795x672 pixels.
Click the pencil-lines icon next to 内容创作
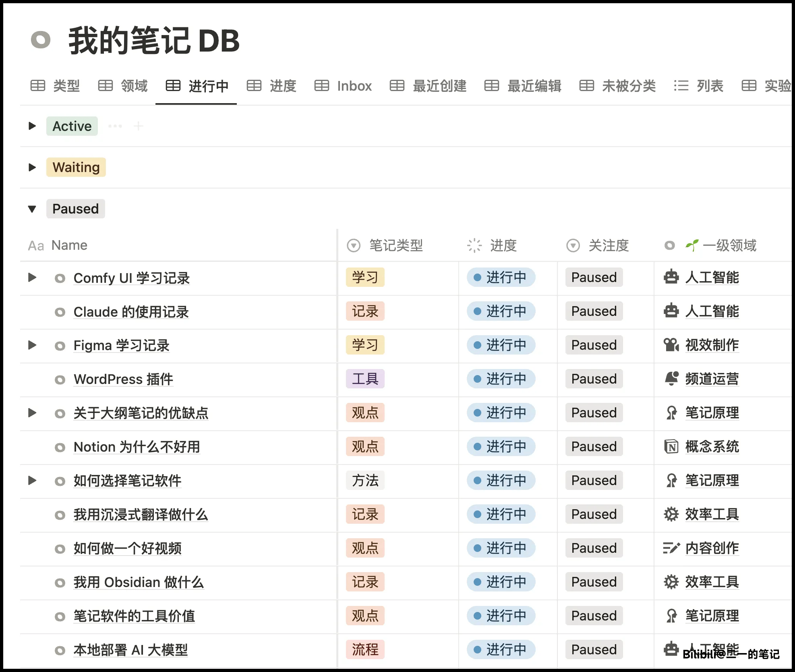671,548
